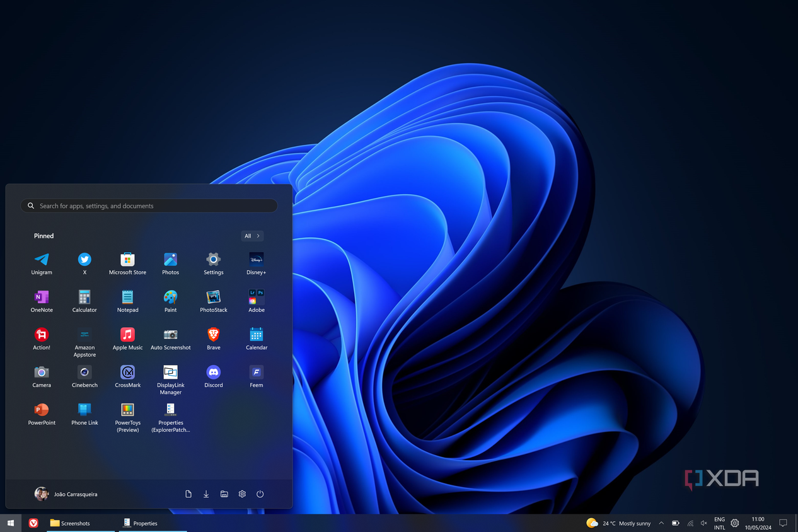Open Phone Link
The image size is (798, 532).
coord(84,415)
